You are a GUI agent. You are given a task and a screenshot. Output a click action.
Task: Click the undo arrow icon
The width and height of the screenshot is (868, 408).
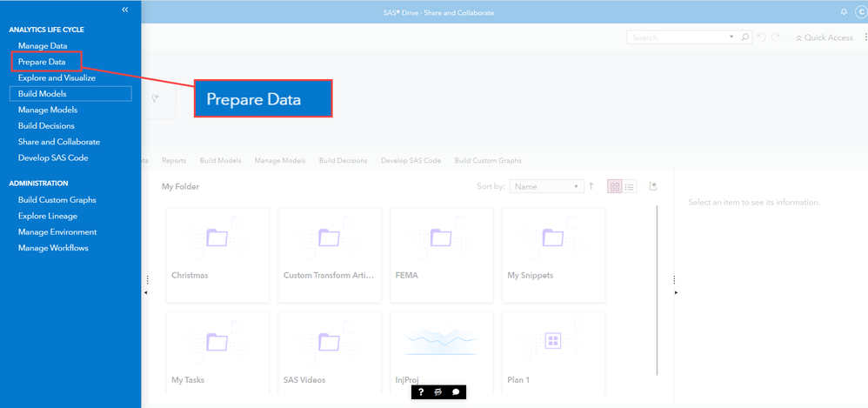pos(761,37)
